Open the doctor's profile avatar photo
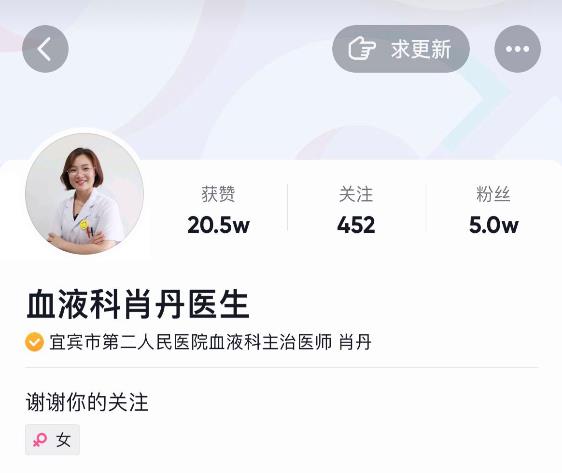 [x=85, y=194]
